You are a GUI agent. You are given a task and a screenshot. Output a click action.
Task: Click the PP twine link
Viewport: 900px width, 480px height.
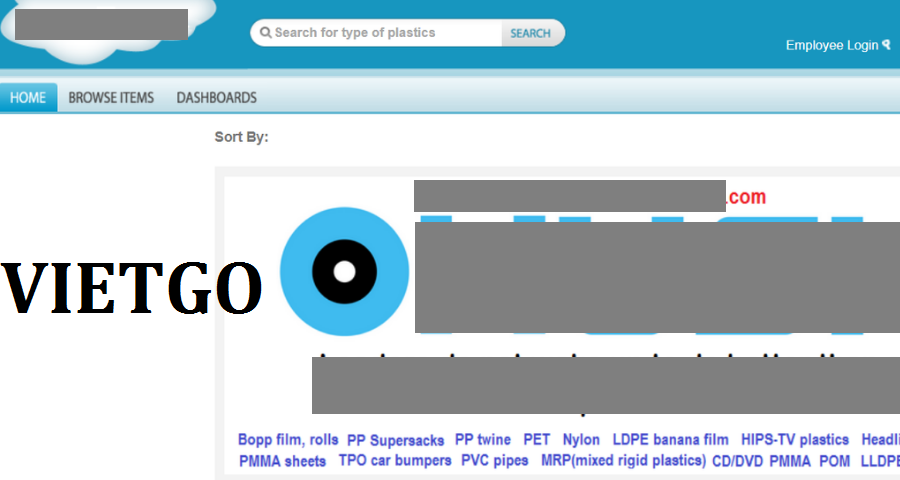482,440
